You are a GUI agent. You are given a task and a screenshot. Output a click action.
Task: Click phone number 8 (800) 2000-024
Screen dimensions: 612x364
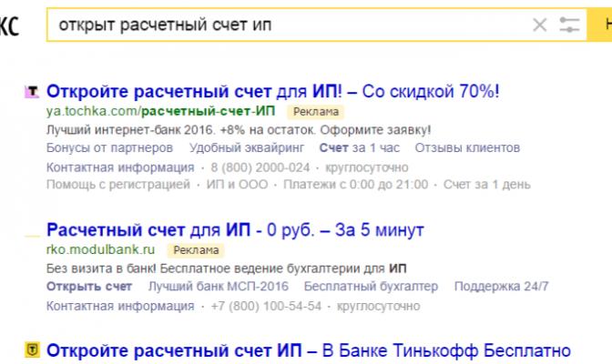[260, 167]
